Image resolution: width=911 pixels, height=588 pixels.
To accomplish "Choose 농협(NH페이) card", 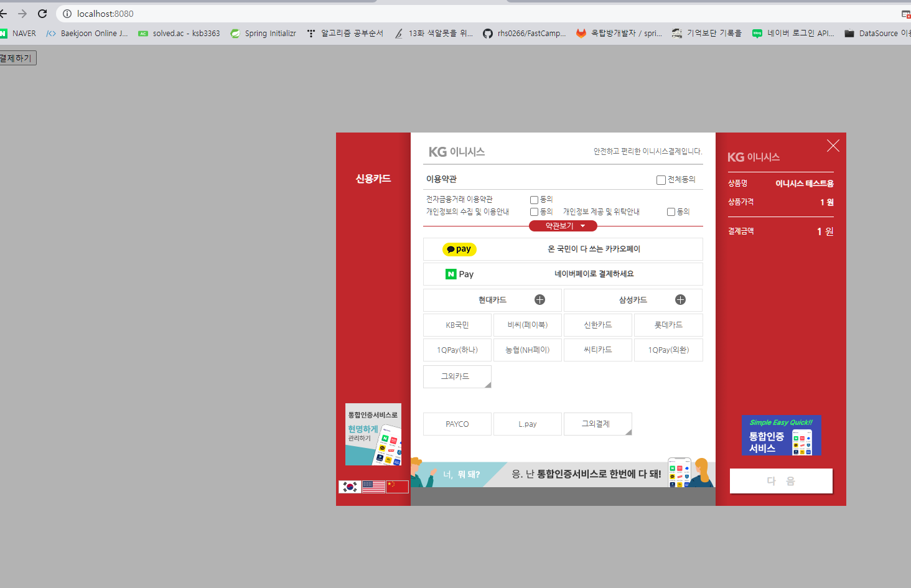I will coord(528,350).
